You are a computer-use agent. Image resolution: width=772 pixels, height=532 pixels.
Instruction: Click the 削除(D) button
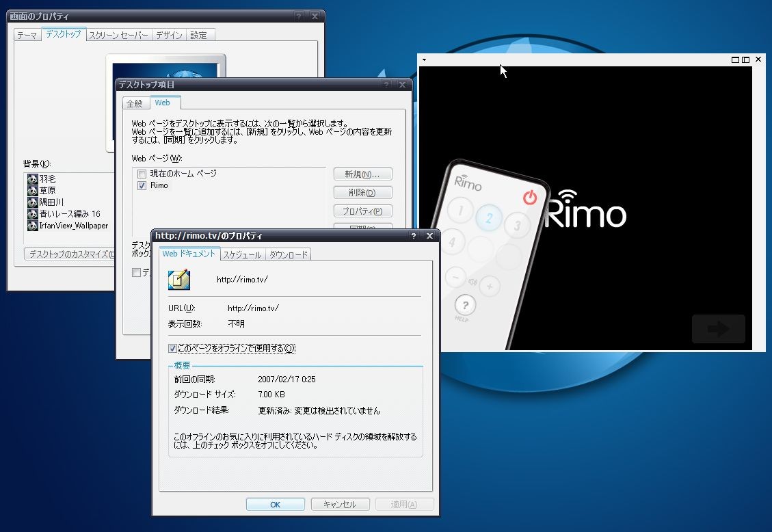pyautogui.click(x=363, y=192)
